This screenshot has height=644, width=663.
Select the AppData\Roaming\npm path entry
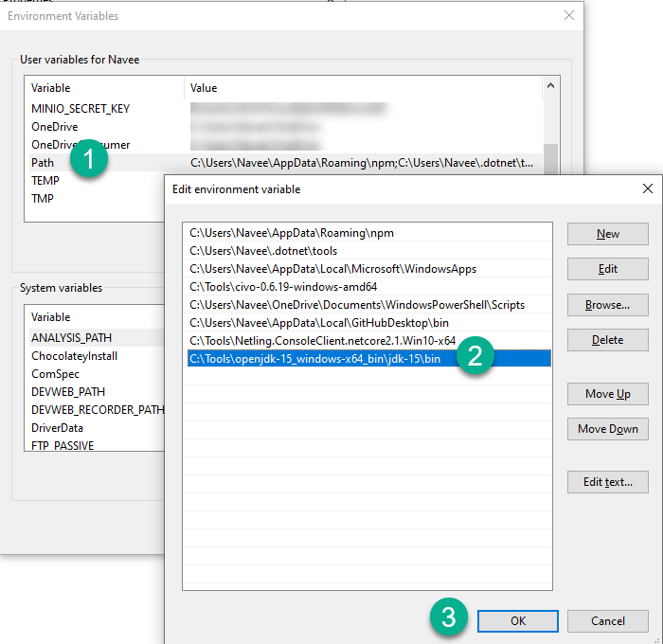pyautogui.click(x=367, y=233)
